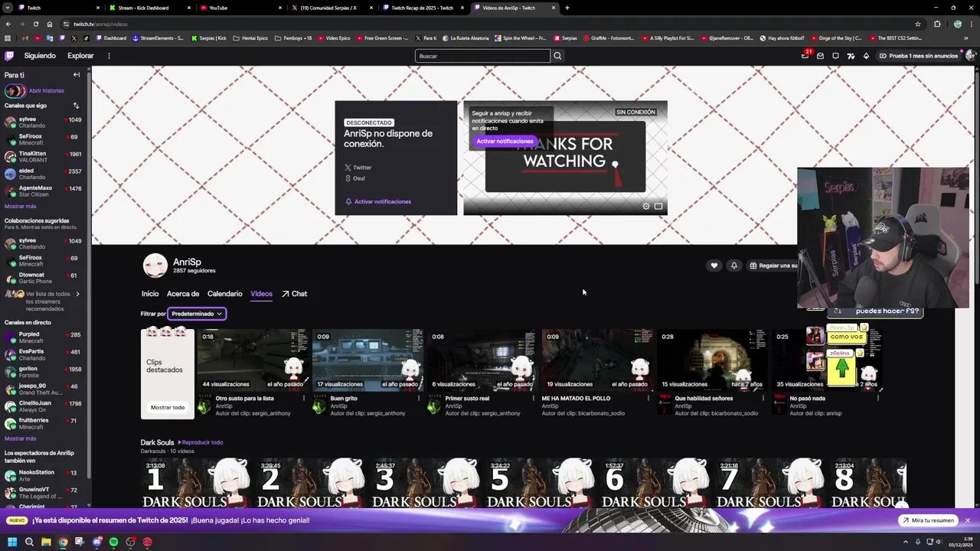980x551 pixels.
Task: Click the heart follow icon for AnriSp
Action: tap(714, 266)
